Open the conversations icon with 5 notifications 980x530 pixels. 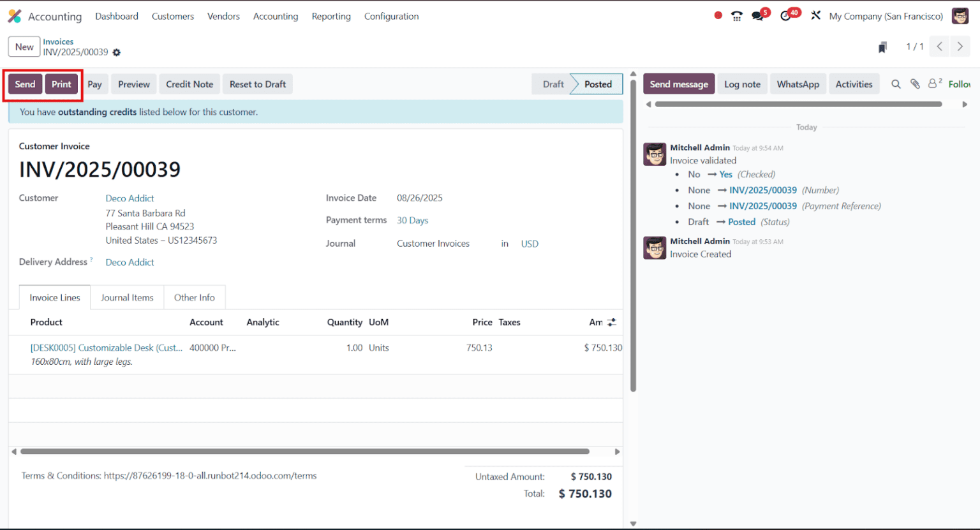point(758,16)
